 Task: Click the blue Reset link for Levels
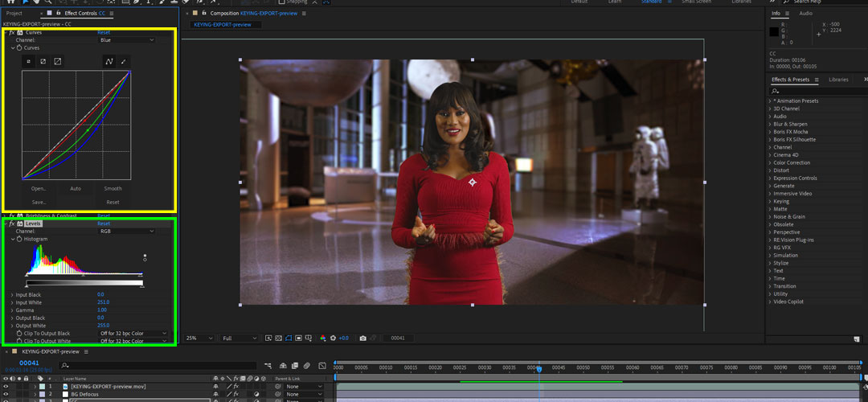[x=104, y=224]
